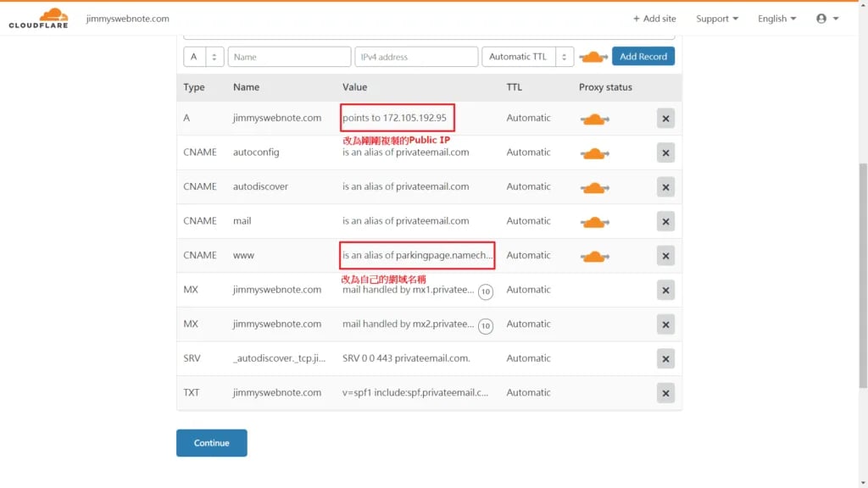The image size is (868, 488).
Task: Click the TTL Automatic cell of www row
Action: coord(528,255)
